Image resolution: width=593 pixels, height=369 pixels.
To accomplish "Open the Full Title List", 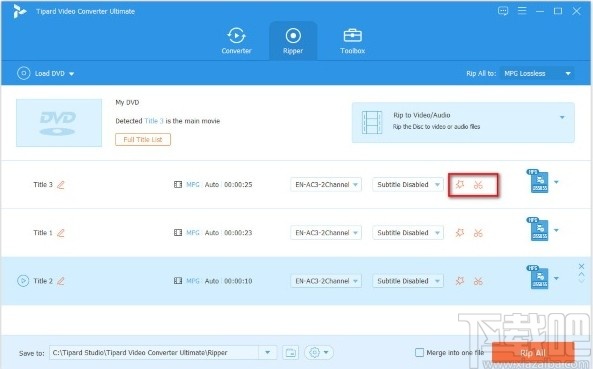I will (143, 140).
